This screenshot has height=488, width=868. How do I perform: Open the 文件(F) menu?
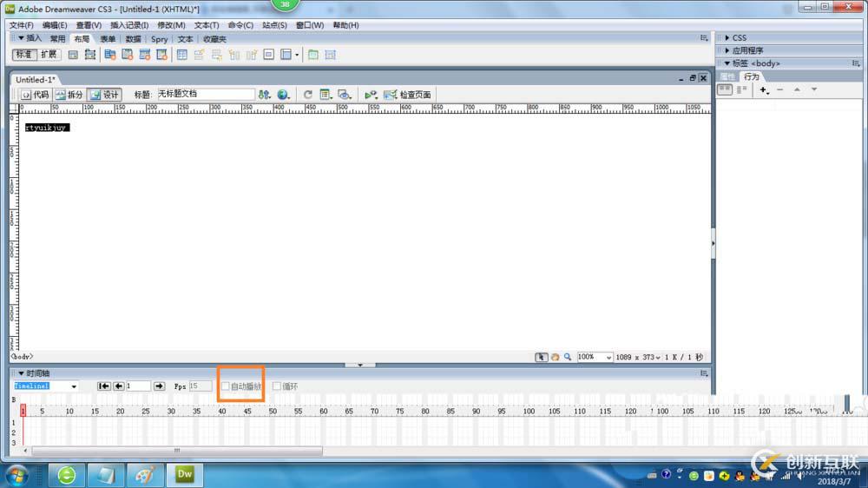[21, 25]
